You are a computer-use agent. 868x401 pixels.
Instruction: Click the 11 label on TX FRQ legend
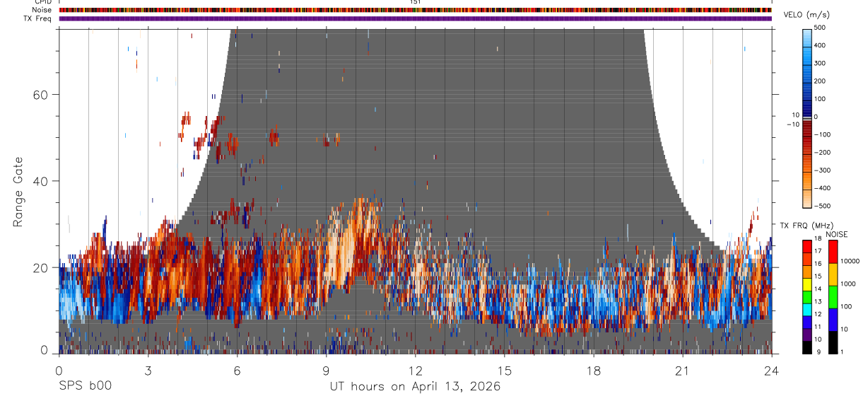click(x=819, y=327)
